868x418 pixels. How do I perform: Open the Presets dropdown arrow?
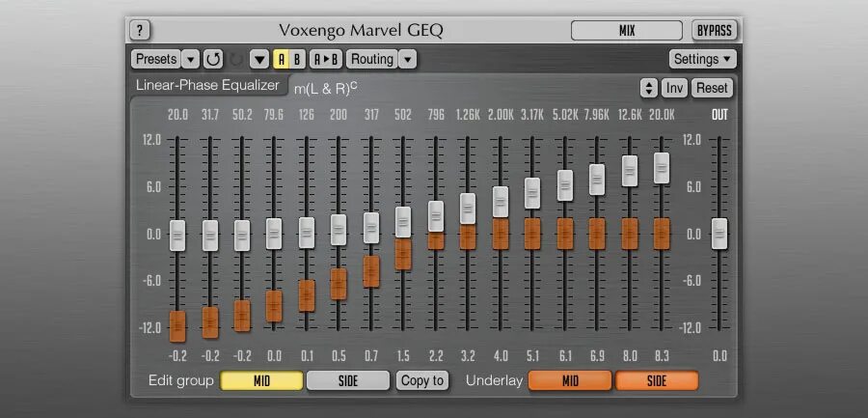click(190, 59)
